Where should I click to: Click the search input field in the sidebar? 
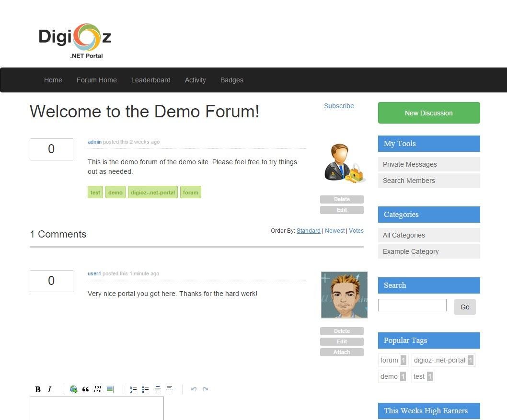tap(412, 305)
